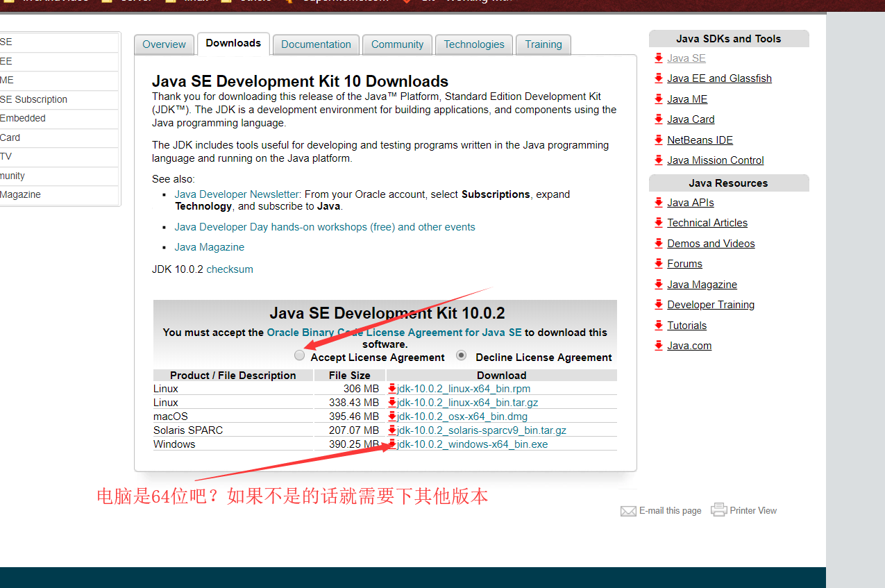
Task: Switch to the Overview tab
Action: 164,44
